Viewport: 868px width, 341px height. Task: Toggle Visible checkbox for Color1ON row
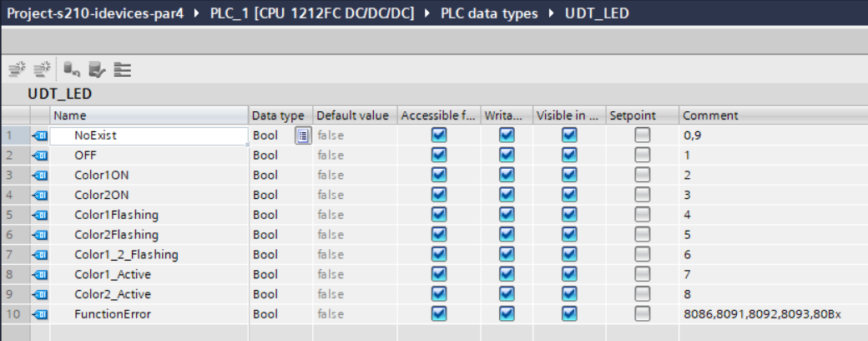[569, 176]
